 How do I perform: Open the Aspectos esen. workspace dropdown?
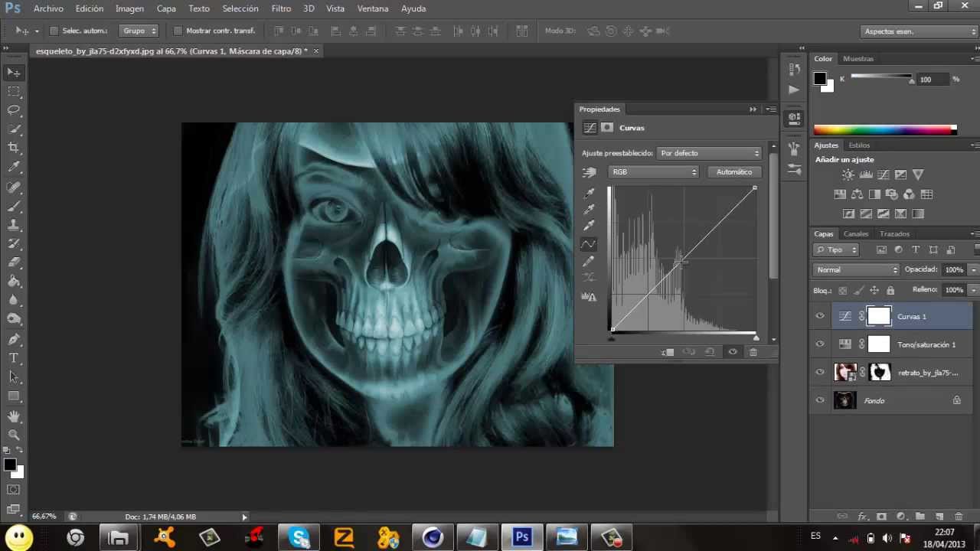pos(919,31)
